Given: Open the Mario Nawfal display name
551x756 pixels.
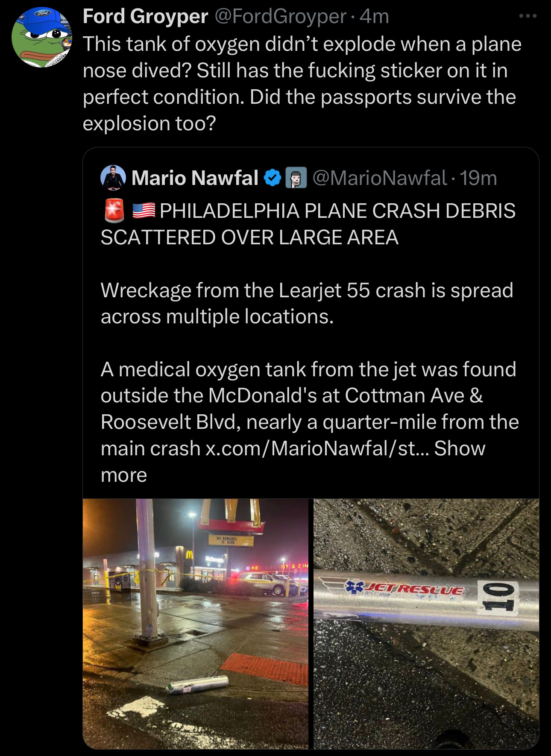Looking at the screenshot, I should (x=195, y=178).
